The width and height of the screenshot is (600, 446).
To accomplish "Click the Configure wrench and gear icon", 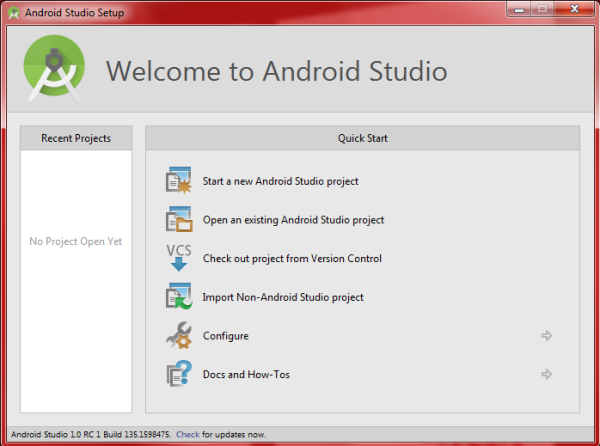I will click(179, 335).
